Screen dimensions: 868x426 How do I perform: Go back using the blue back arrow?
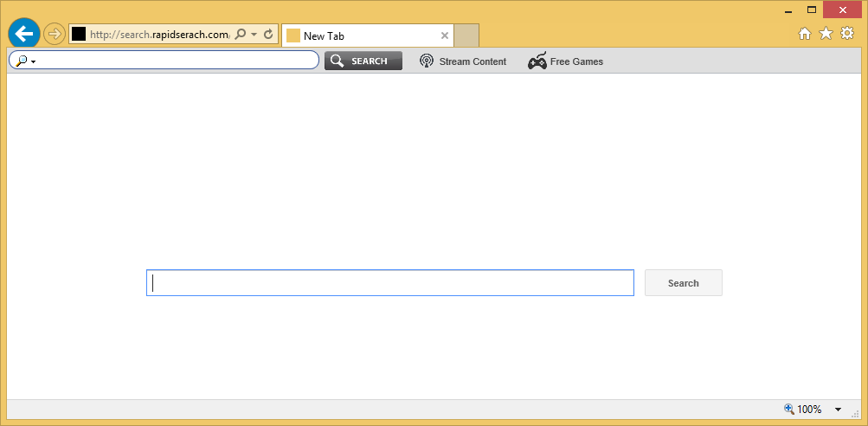tap(24, 34)
